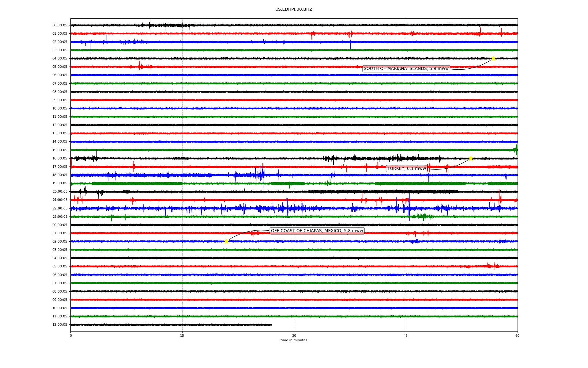The image size is (588, 368).
Task: Click the 21:00:05 time label
Action: pos(60,200)
